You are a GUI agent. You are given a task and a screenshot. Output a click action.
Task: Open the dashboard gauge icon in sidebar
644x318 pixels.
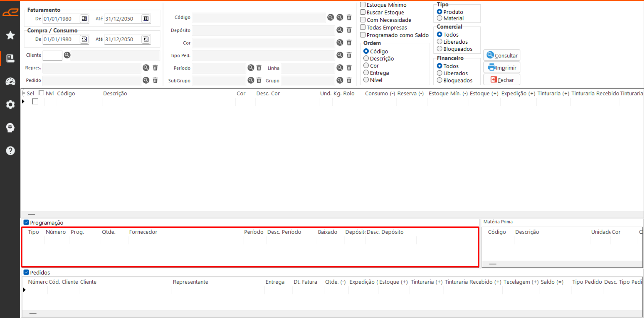[10, 81]
